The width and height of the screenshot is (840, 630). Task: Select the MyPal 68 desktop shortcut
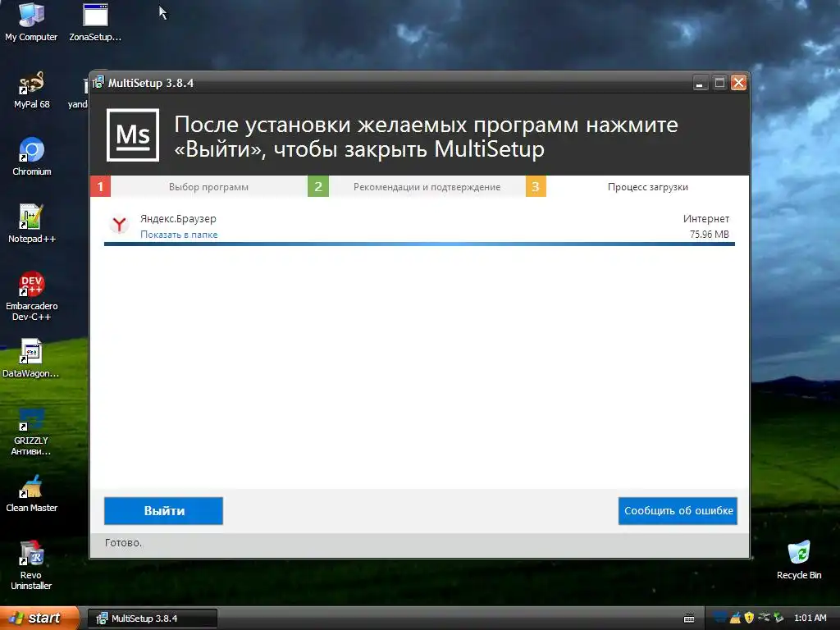click(31, 90)
